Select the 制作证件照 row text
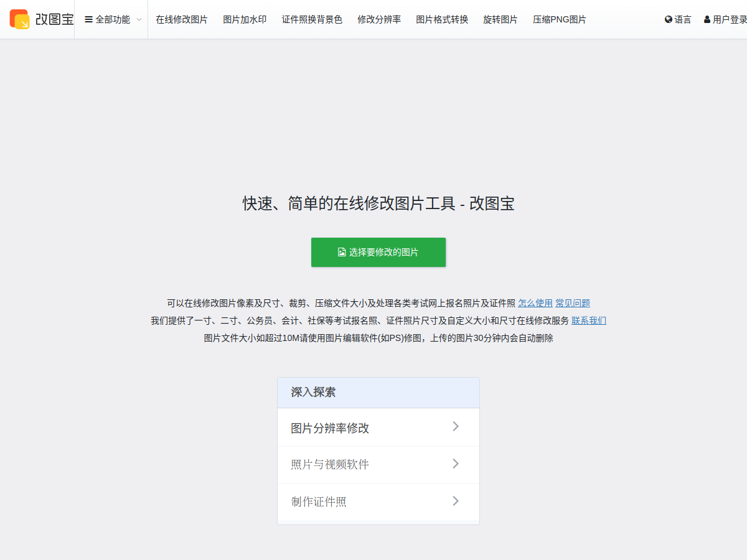 (319, 502)
